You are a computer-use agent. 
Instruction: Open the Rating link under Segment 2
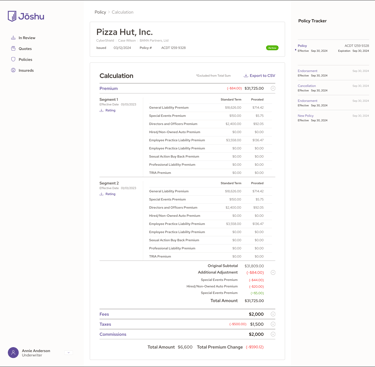pyautogui.click(x=110, y=194)
